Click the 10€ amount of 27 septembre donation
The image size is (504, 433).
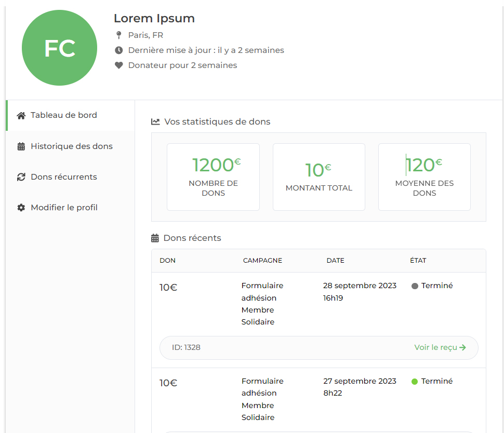point(168,383)
